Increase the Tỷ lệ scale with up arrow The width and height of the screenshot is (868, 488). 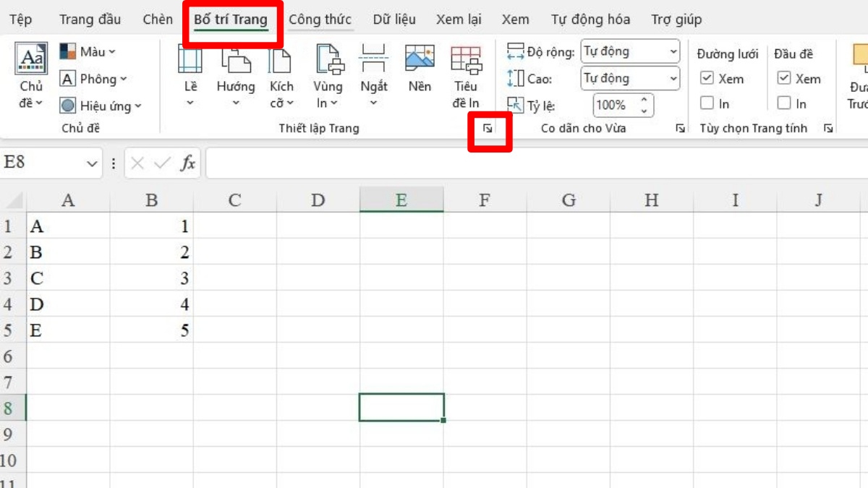click(644, 100)
